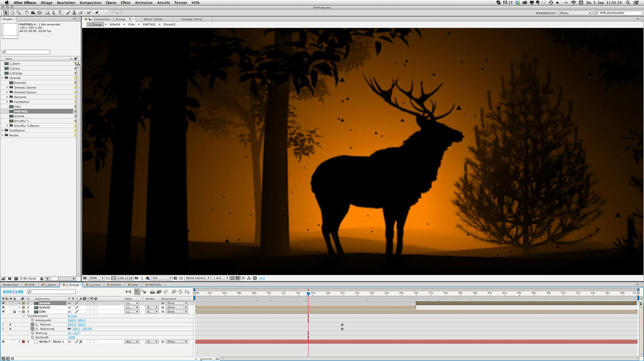Expand the Render folder

coord(3,135)
